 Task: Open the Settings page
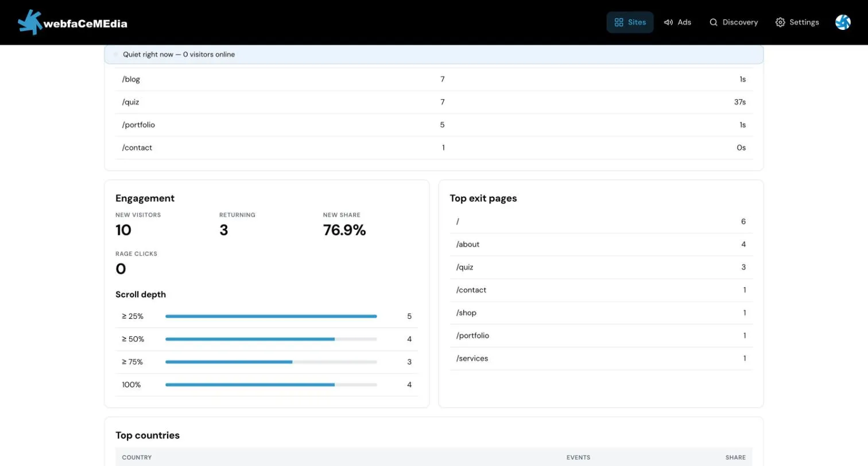click(x=797, y=22)
